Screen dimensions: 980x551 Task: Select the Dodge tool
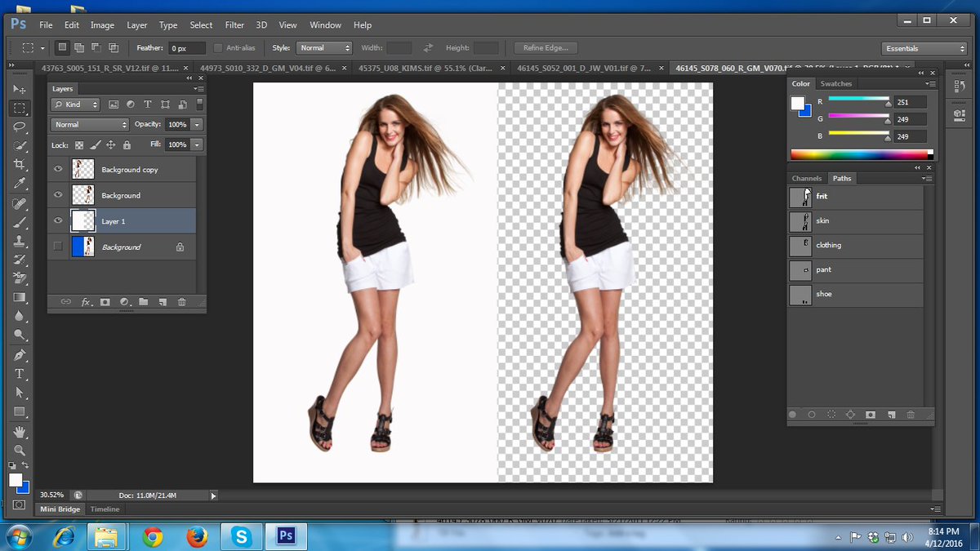(x=20, y=335)
